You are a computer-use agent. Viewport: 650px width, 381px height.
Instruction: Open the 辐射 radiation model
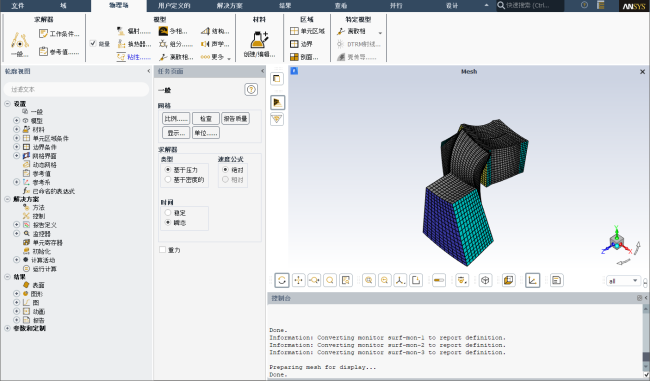tap(134, 31)
